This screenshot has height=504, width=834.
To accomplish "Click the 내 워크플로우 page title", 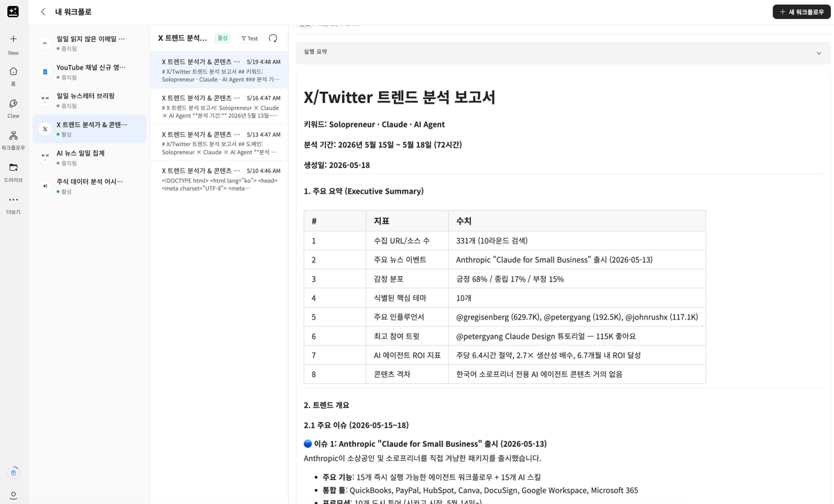I will tap(74, 12).
